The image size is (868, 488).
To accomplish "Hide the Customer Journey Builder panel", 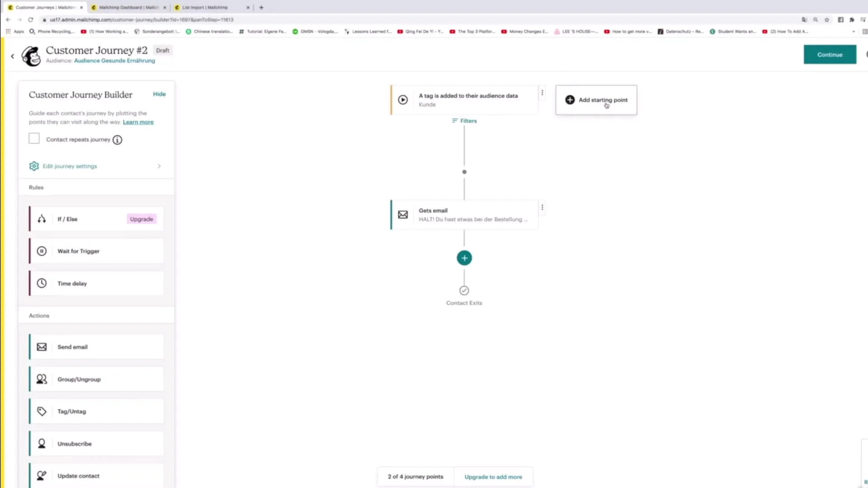I will coord(159,94).
